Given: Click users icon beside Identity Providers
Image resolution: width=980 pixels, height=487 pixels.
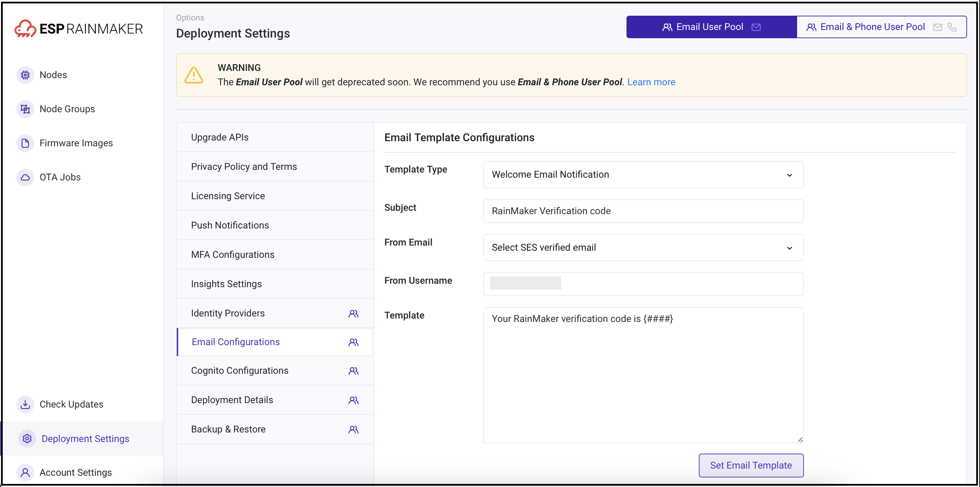Looking at the screenshot, I should pos(353,313).
